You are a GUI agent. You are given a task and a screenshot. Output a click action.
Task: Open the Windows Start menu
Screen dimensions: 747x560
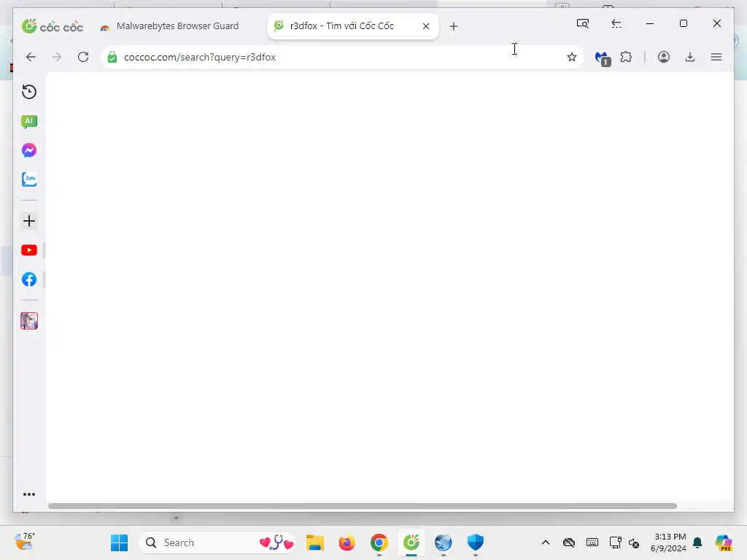[x=119, y=542]
